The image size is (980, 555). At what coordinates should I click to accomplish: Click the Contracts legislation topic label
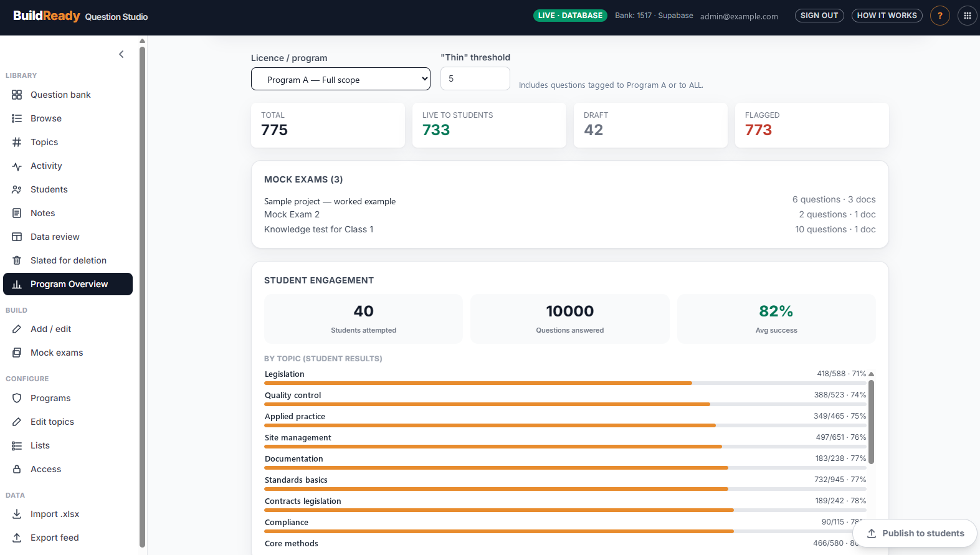303,501
